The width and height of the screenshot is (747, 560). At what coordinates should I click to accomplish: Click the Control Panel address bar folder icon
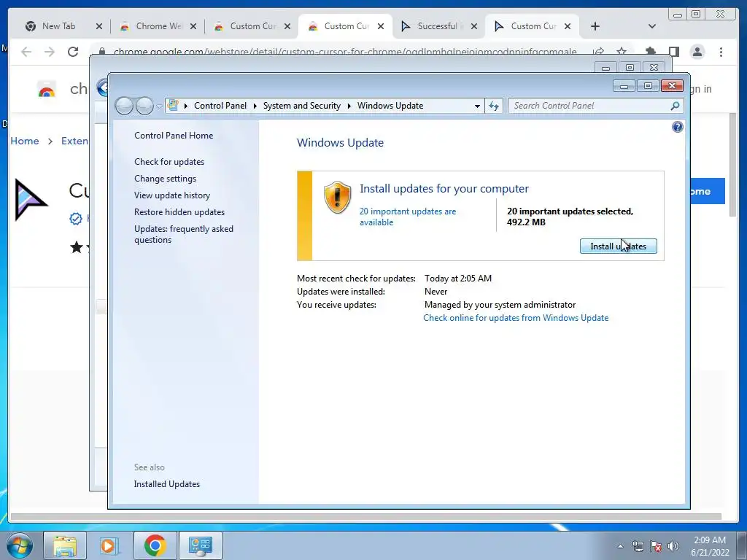point(174,105)
